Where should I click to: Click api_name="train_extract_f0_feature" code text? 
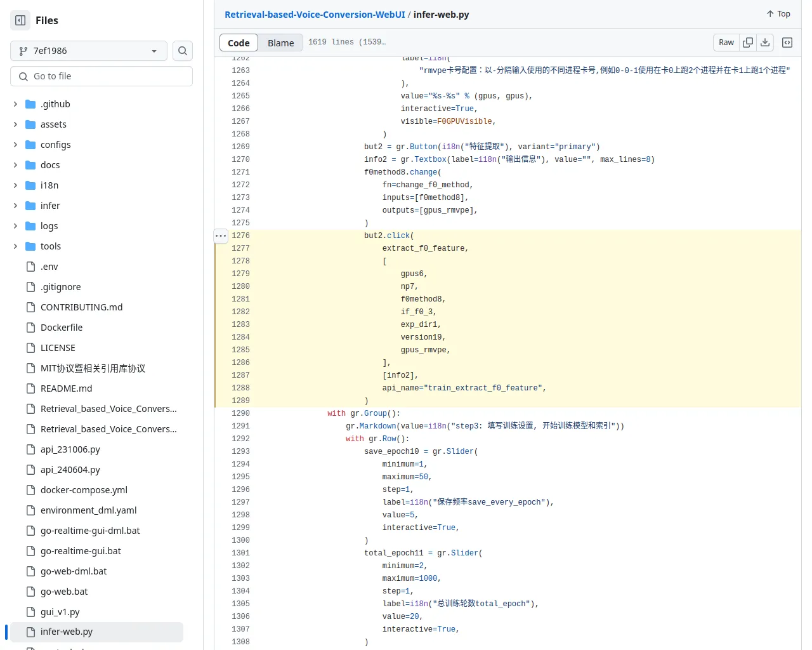(x=464, y=388)
